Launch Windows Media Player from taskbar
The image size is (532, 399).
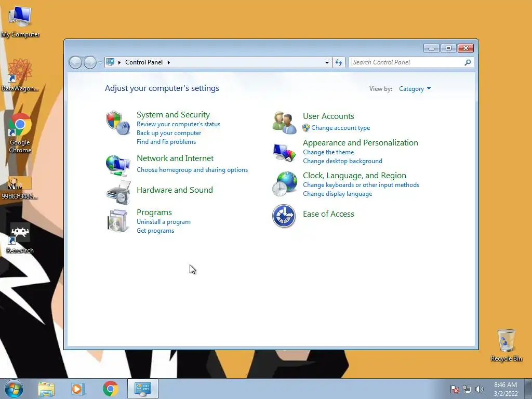78,389
